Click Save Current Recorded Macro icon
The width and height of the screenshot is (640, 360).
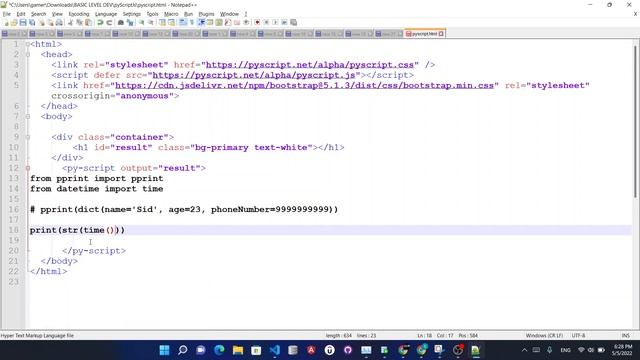click(293, 22)
